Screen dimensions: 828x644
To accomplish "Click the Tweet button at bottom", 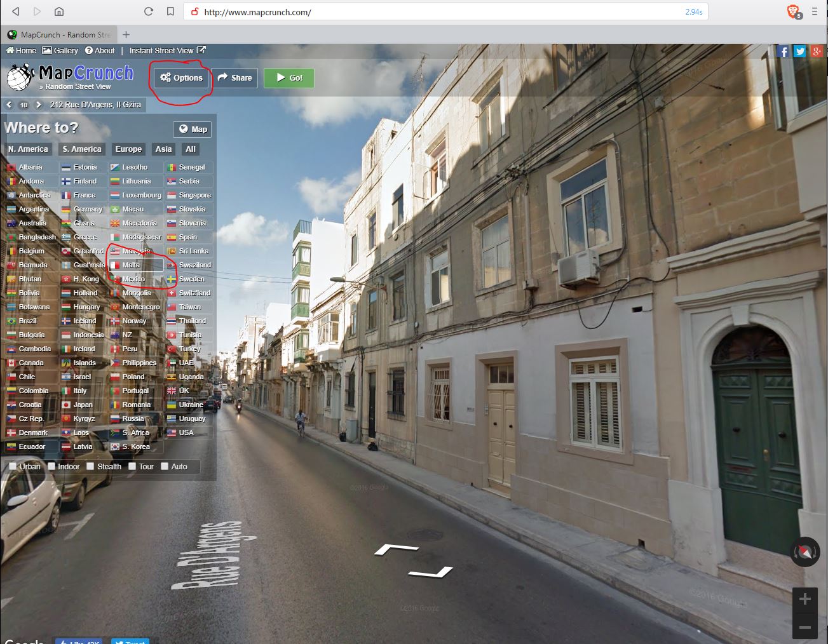I will pos(130,641).
